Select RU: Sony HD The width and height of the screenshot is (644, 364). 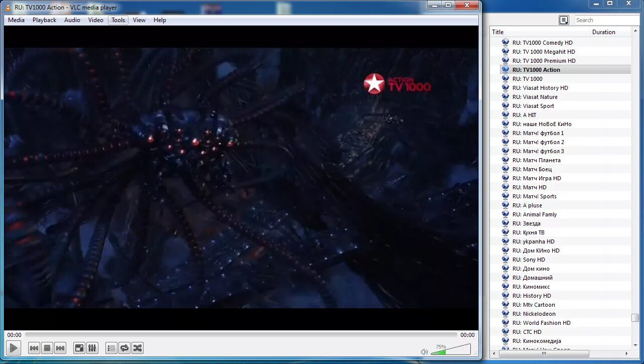529,260
